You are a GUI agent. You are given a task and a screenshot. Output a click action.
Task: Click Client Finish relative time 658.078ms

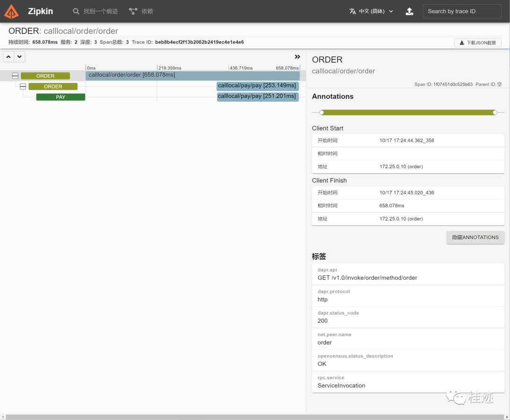[391, 206]
